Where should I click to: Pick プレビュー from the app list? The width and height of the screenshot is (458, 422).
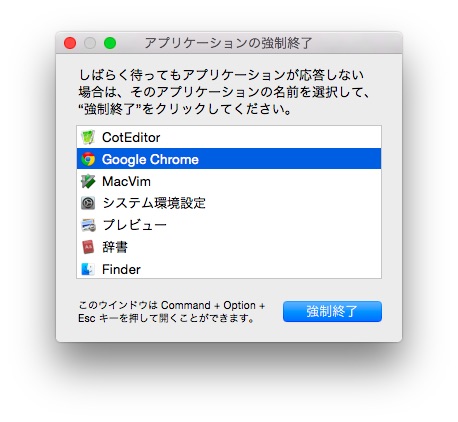pos(229,225)
